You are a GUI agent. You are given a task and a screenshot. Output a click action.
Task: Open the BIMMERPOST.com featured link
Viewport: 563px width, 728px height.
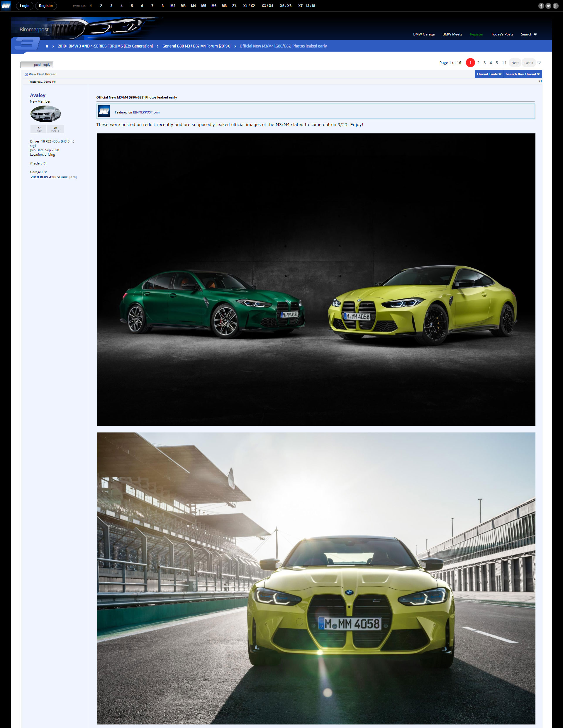click(x=146, y=112)
